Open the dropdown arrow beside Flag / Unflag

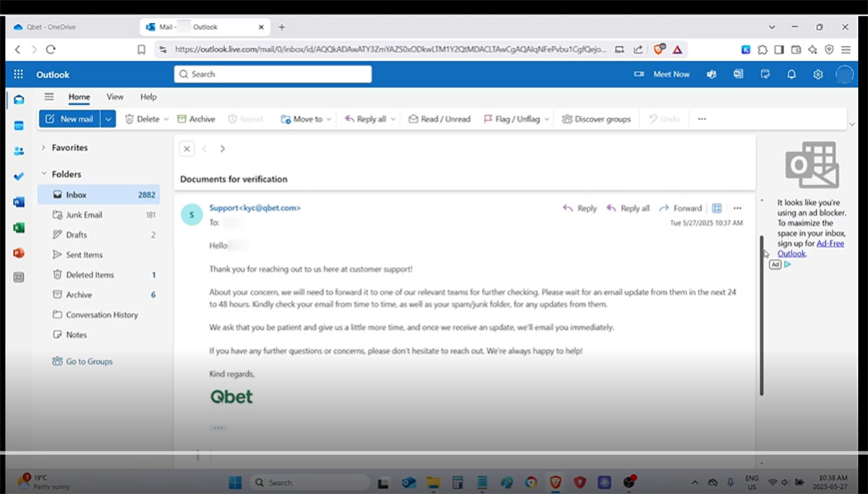point(547,119)
